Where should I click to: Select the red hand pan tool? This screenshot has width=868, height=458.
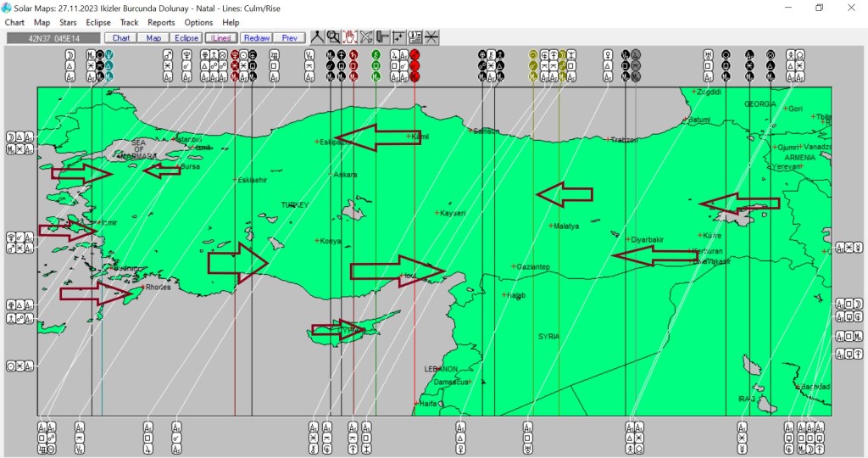click(x=350, y=37)
